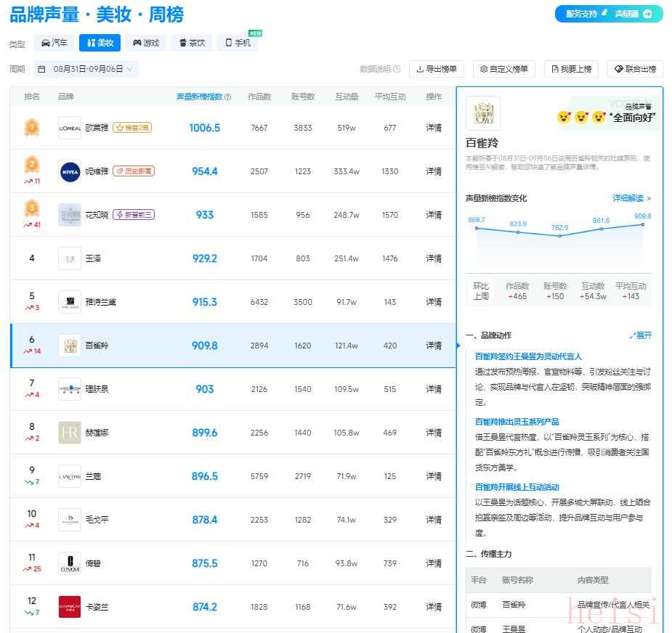This screenshot has height=633, width=672.
Task: Click the 数据说明 help icon
Action: (x=397, y=69)
